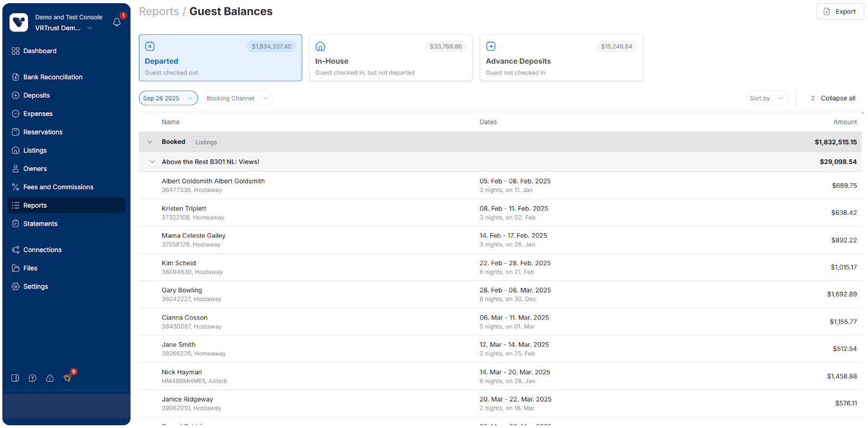This screenshot has height=428, width=868.
Task: Click the Export button
Action: (839, 11)
